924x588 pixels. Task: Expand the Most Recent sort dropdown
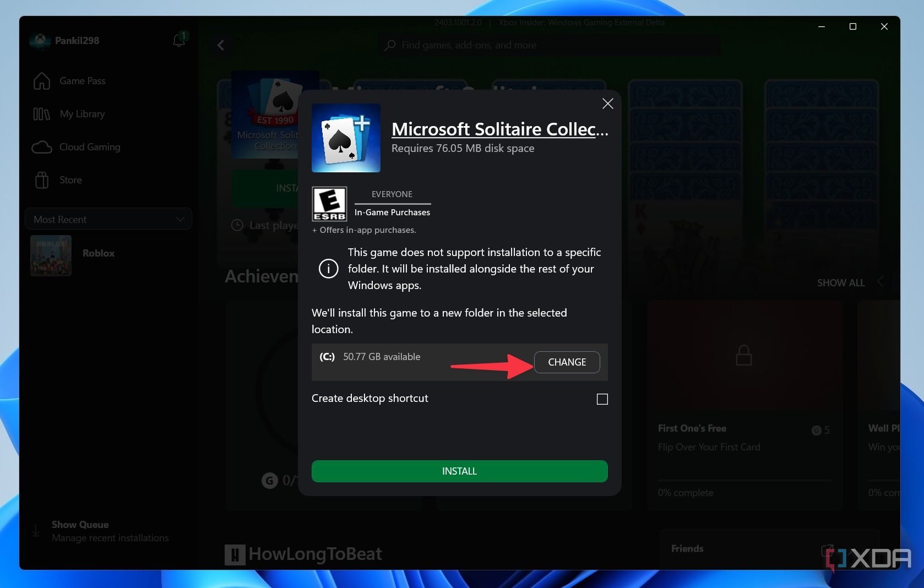click(x=108, y=219)
